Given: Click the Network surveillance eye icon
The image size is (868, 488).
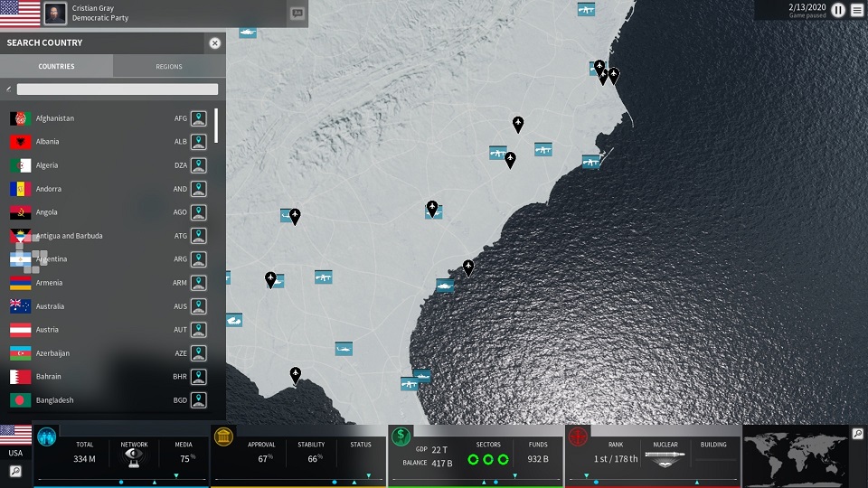Looking at the screenshot, I should coord(134,457).
